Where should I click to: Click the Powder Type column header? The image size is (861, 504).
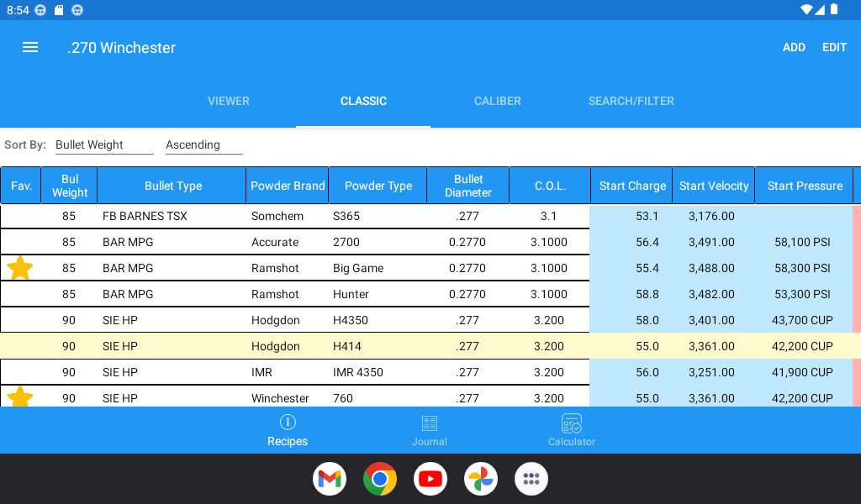[x=378, y=186]
